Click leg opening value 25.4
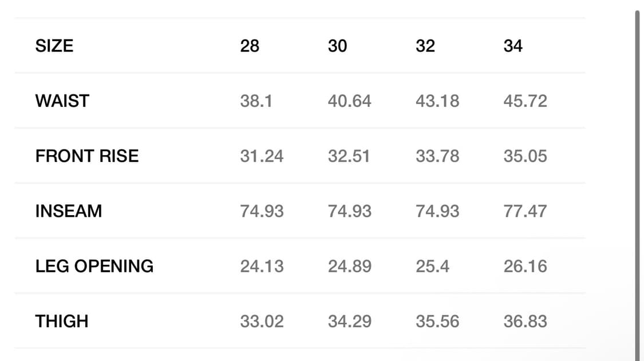This screenshot has height=361, width=644. (x=432, y=266)
